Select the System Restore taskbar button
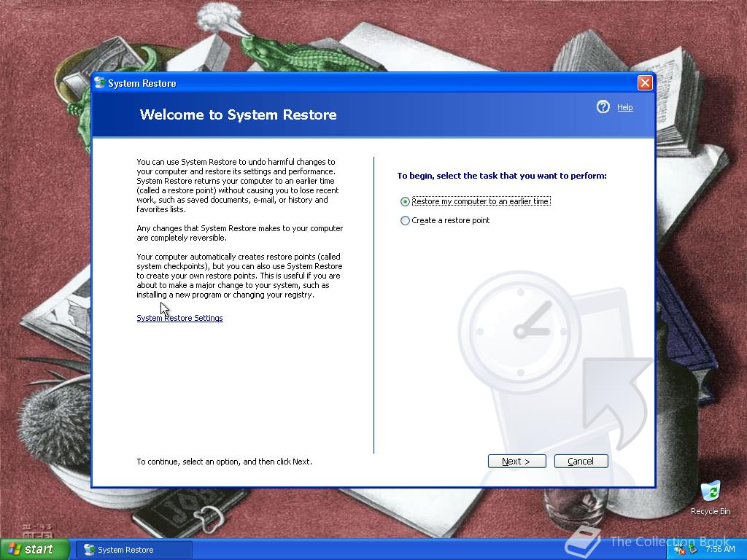The image size is (747, 560). (134, 550)
